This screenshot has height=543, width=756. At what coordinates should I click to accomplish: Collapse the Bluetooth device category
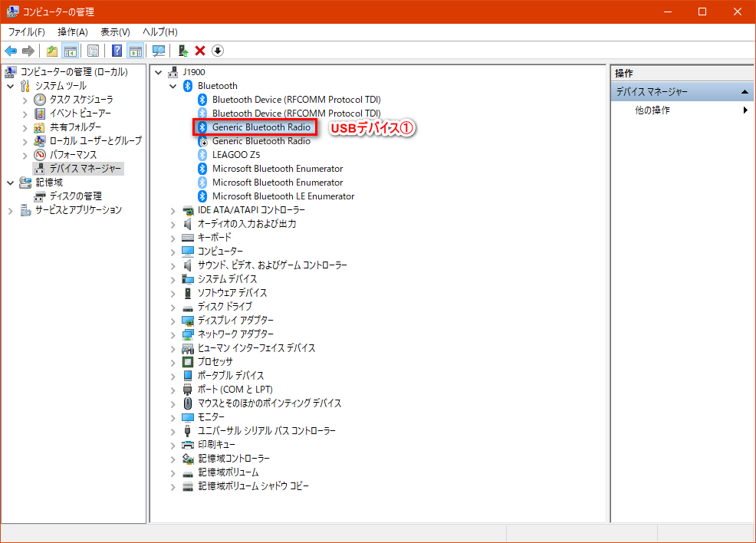coord(173,86)
